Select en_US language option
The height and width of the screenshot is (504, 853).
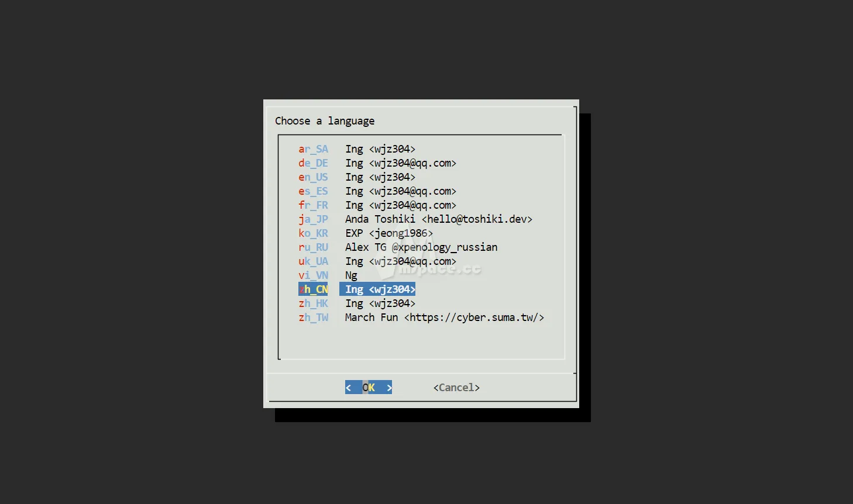pos(313,177)
